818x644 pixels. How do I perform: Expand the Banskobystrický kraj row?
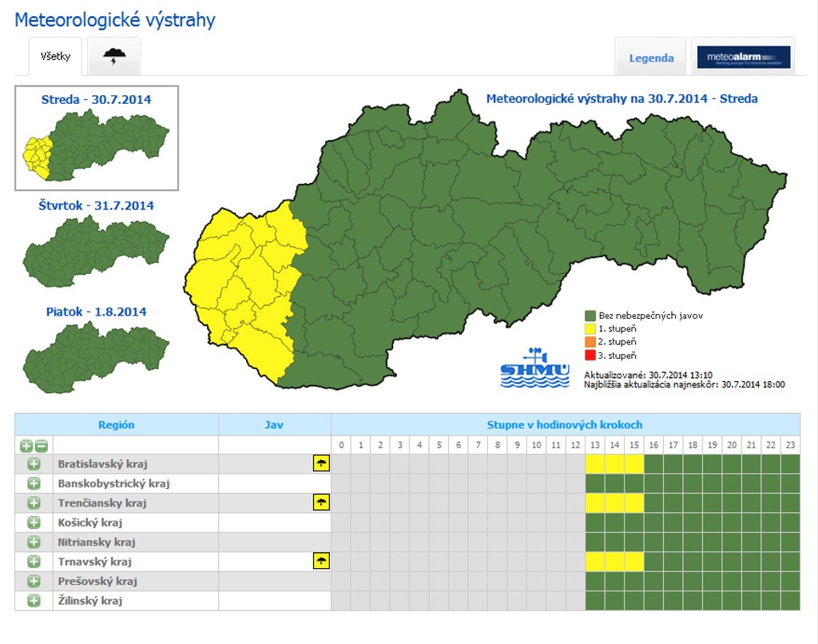pos(34,483)
